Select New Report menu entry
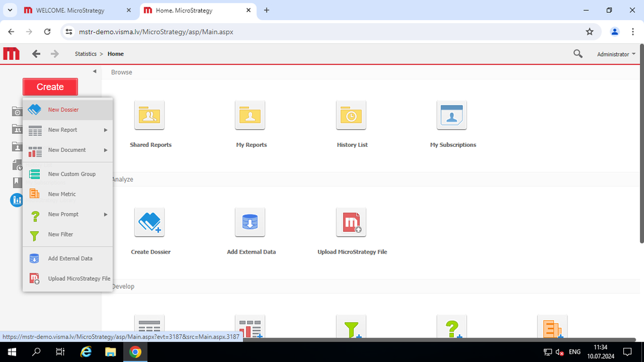Viewport: 644px width, 362px height. [x=68, y=129]
